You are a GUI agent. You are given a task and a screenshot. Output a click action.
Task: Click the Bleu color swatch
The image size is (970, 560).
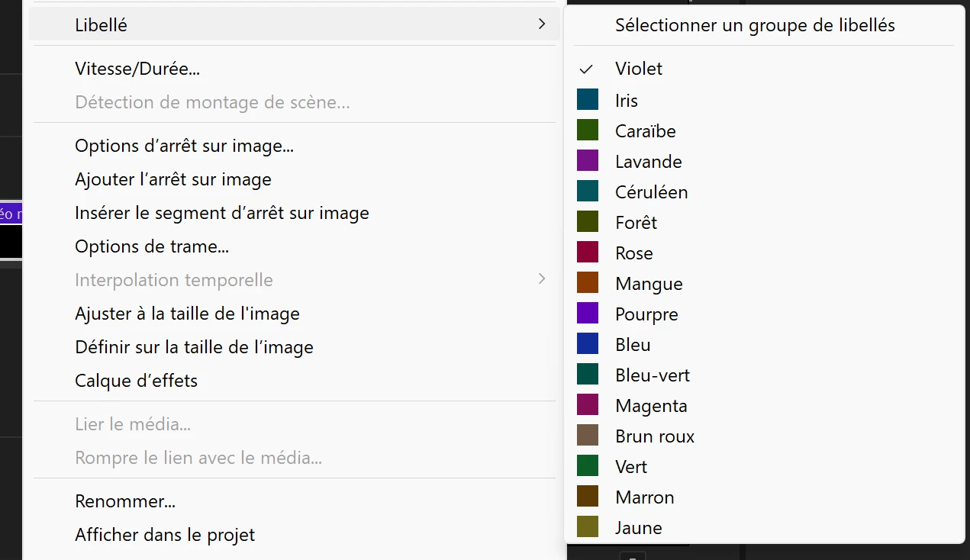[x=588, y=344]
